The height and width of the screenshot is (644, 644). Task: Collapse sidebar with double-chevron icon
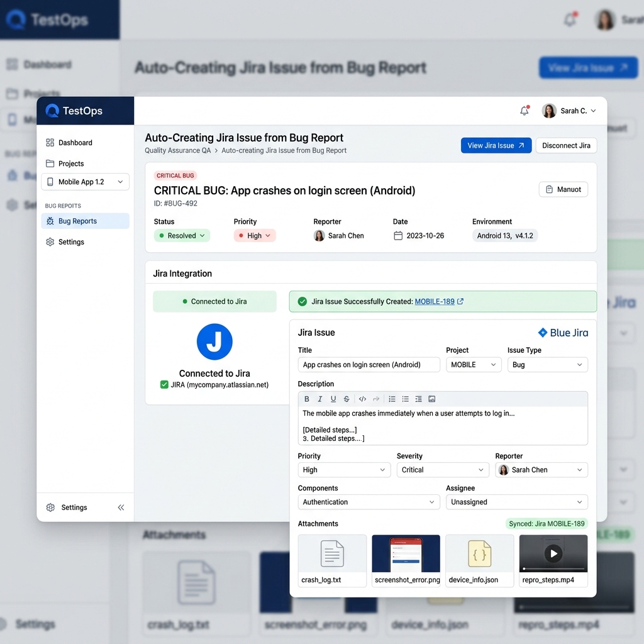121,508
